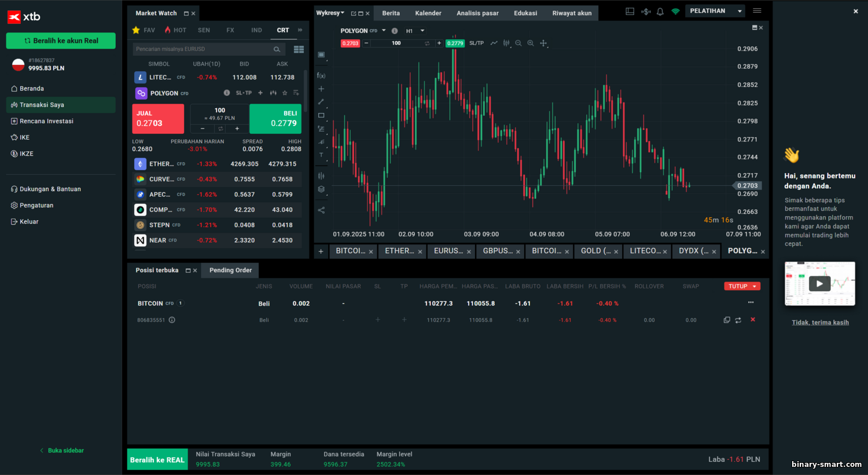Toggle the SL/TP option on chart

point(476,43)
